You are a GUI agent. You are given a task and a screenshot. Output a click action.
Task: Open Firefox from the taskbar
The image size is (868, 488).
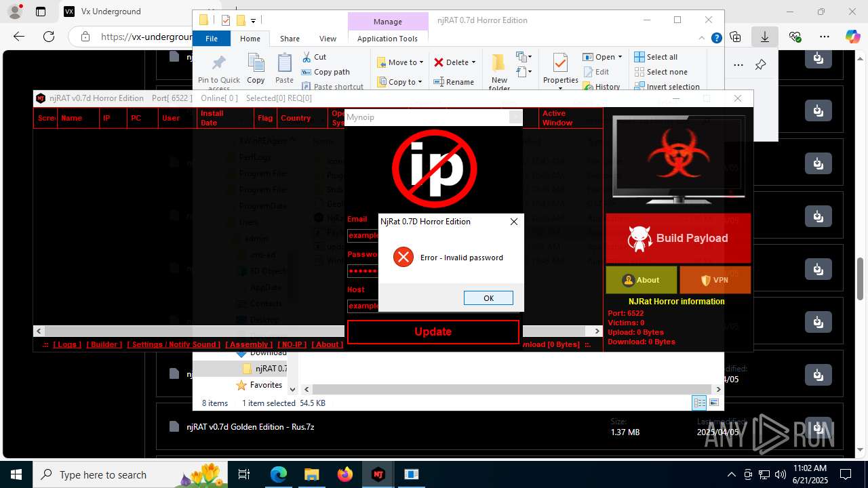tap(344, 474)
